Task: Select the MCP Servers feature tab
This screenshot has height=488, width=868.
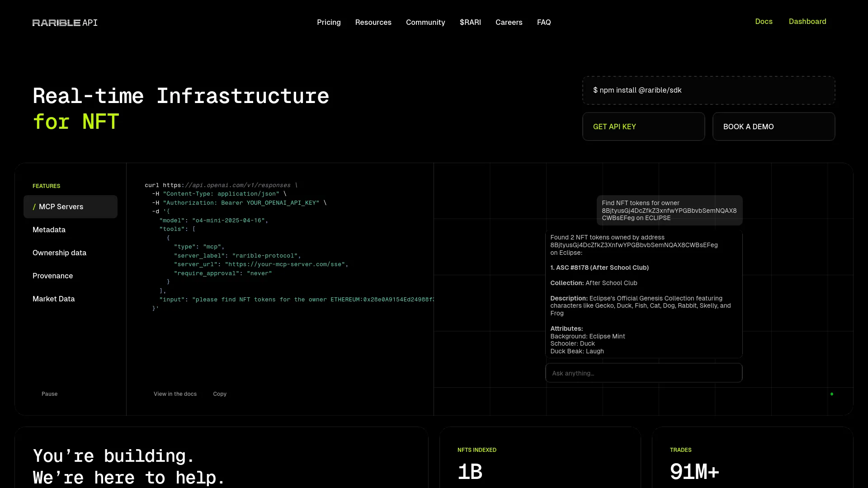Action: coord(71,206)
